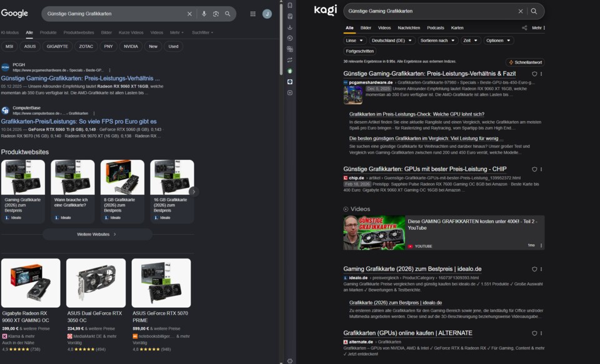Viewport: 600px width, 364px height.
Task: Open three-dot menu of CHIP result
Action: [x=541, y=169]
